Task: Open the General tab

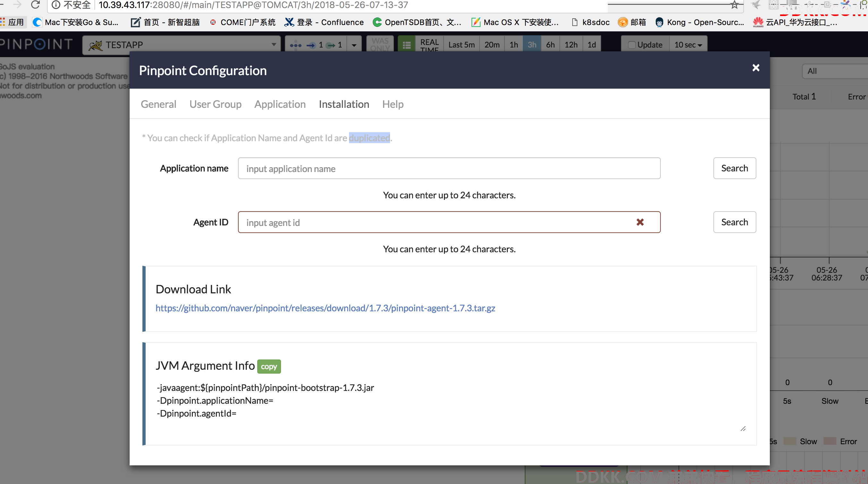Action: click(158, 104)
